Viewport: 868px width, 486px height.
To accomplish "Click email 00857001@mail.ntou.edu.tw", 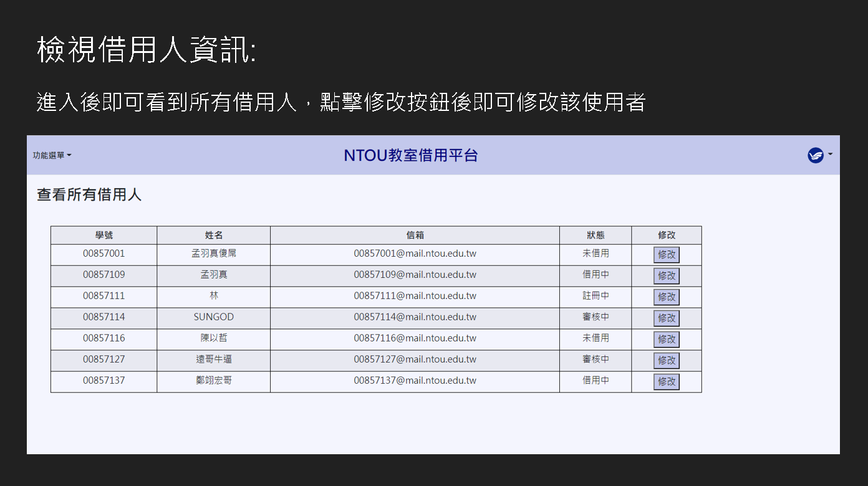I will (415, 254).
